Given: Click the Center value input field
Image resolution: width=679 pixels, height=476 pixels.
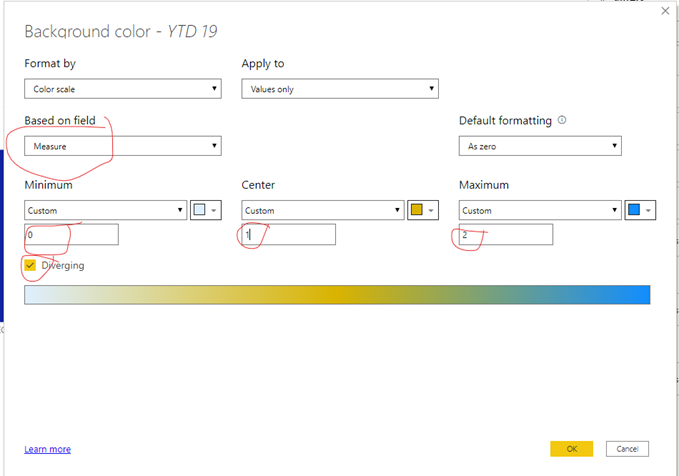Looking at the screenshot, I should (288, 234).
